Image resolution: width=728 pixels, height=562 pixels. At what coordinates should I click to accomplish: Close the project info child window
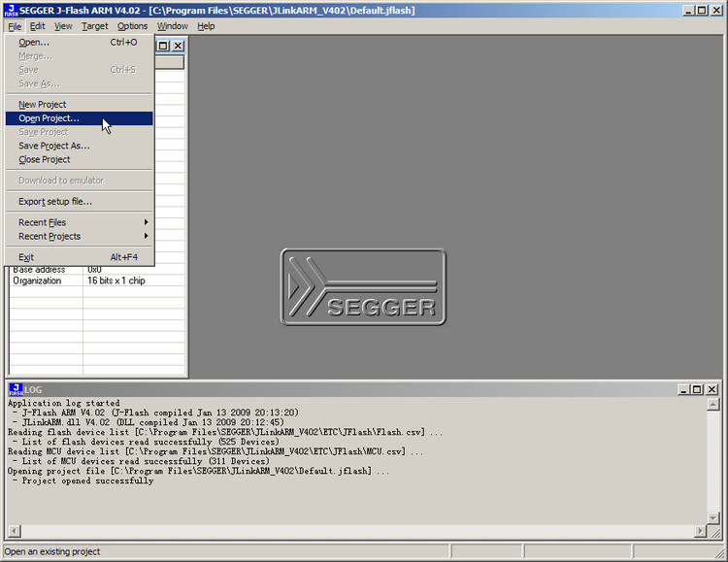point(178,46)
